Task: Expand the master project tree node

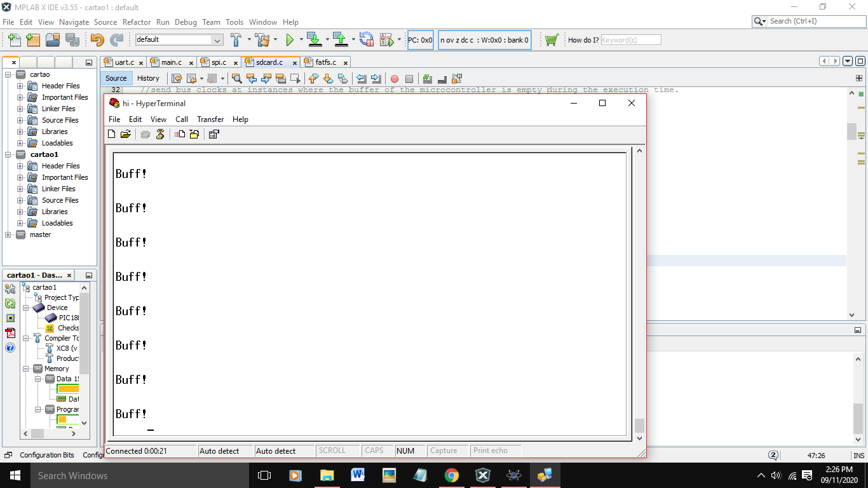Action: 8,234
